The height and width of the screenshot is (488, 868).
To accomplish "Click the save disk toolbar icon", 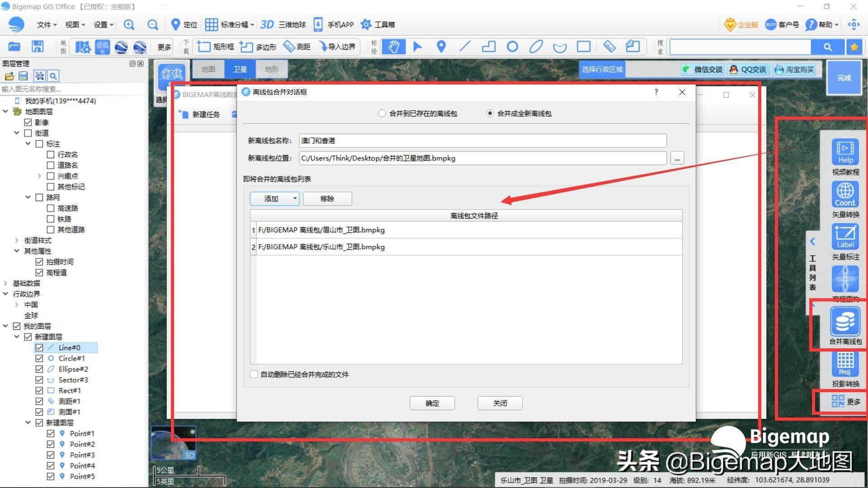I will 38,47.
